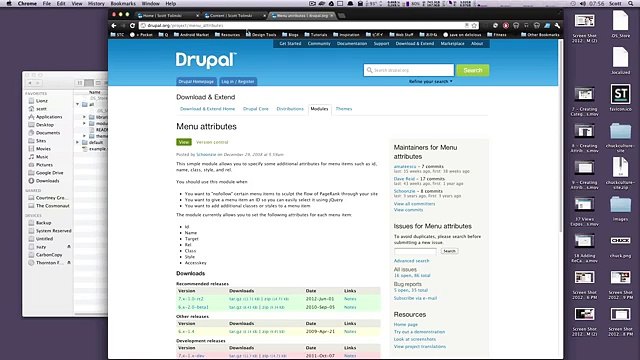The image size is (640, 360).
Task: Select the chuckculture-site folder on the desktop
Action: pyautogui.click(x=620, y=137)
